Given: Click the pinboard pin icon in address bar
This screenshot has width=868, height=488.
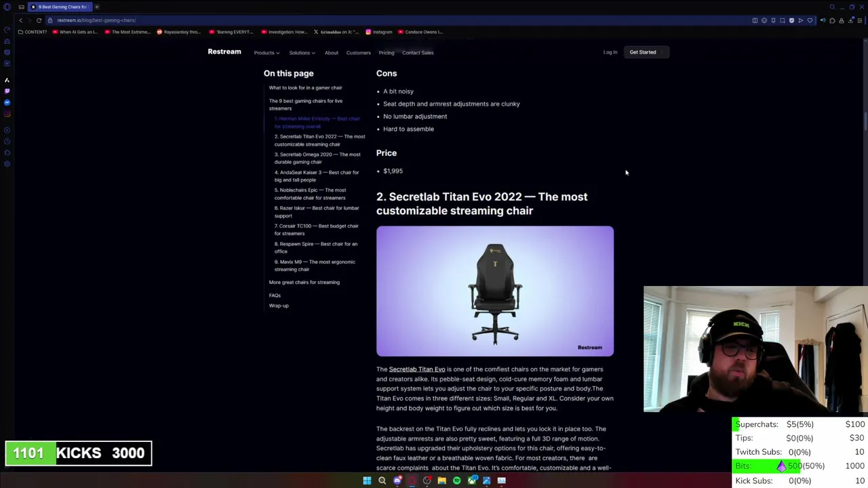Looking at the screenshot, I should click(773, 20).
